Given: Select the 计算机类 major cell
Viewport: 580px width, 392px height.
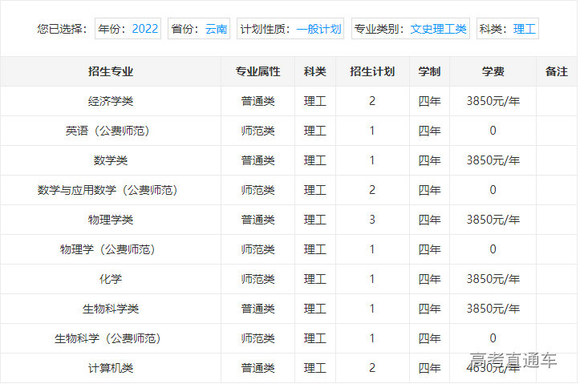Looking at the screenshot, I should coord(111,368).
